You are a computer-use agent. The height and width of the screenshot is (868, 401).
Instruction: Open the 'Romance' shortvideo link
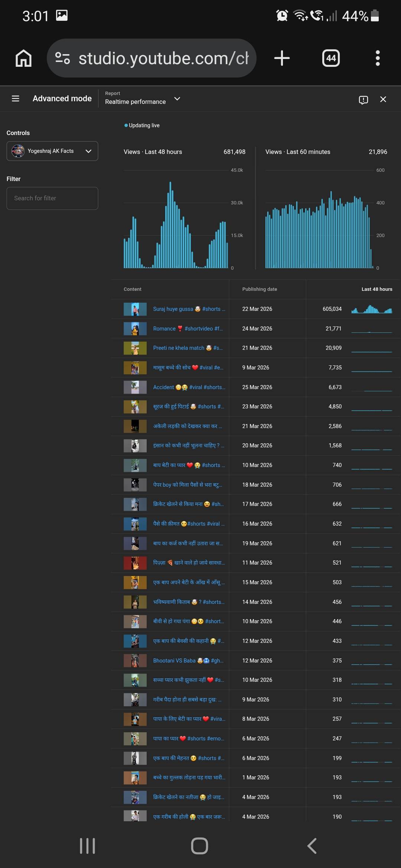[x=188, y=329]
